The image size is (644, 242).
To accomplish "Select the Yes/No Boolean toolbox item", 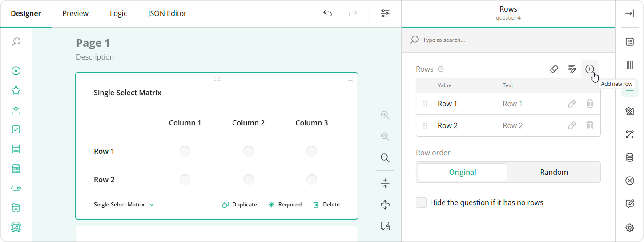I will (16, 188).
